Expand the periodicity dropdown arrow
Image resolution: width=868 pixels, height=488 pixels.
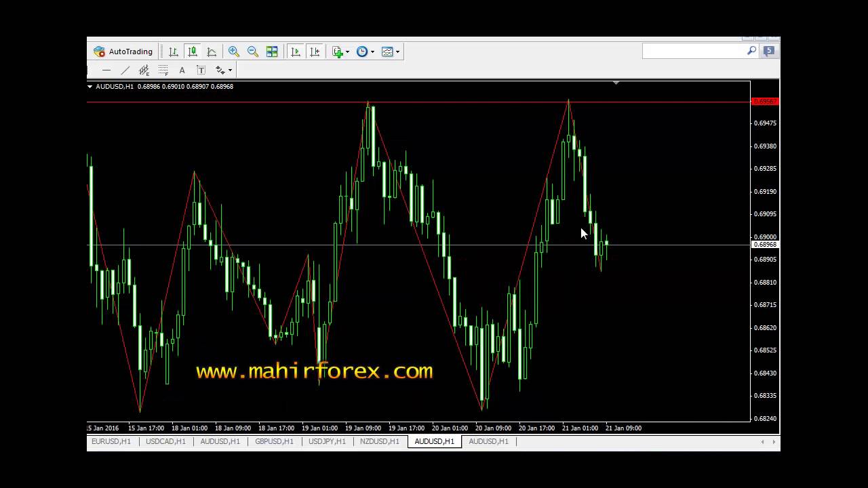coord(372,52)
